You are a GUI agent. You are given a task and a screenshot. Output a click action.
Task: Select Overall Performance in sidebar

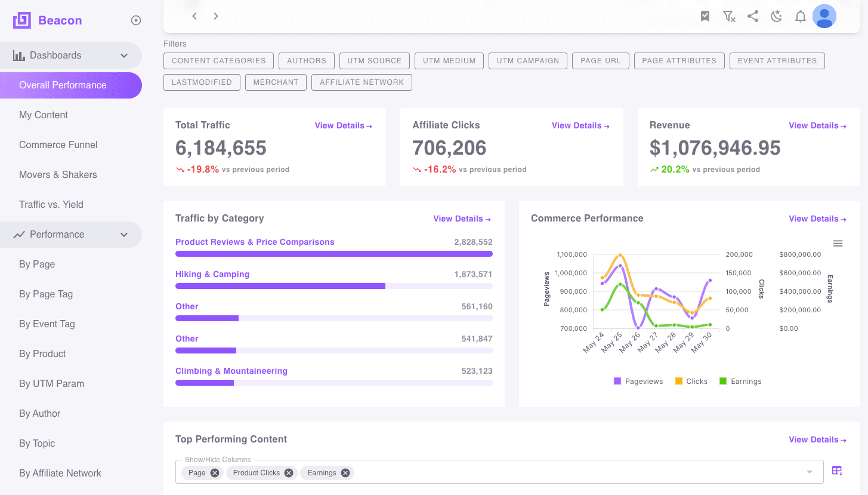pos(71,85)
